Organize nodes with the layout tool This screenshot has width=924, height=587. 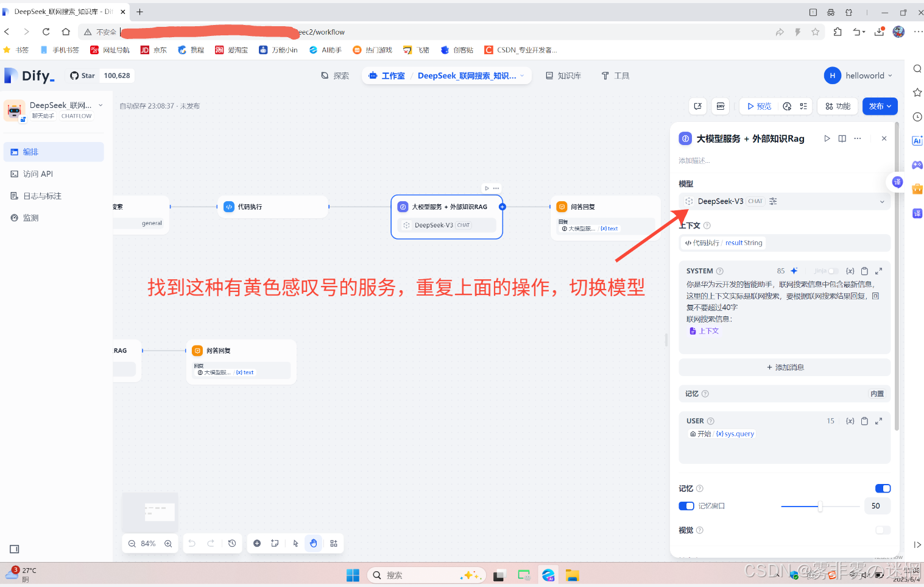coord(334,543)
